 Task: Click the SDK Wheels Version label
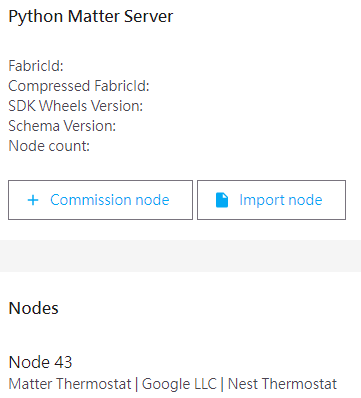tap(76, 106)
